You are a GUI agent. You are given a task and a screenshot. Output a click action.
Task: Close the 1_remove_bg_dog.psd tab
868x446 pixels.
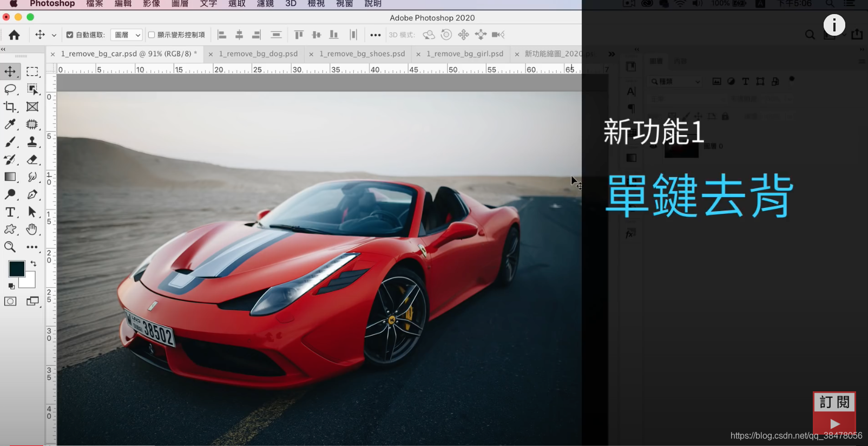[x=211, y=54]
